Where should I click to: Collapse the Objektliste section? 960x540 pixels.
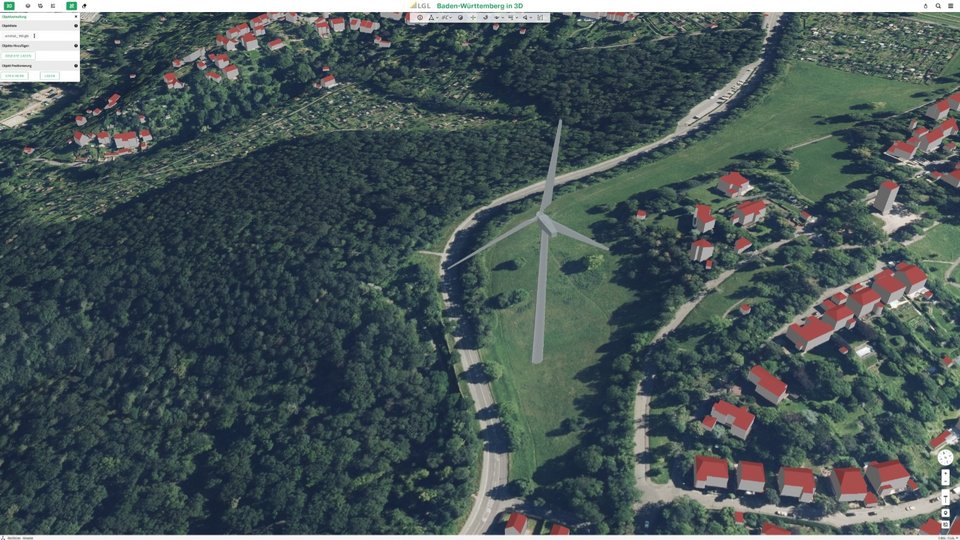point(76,26)
